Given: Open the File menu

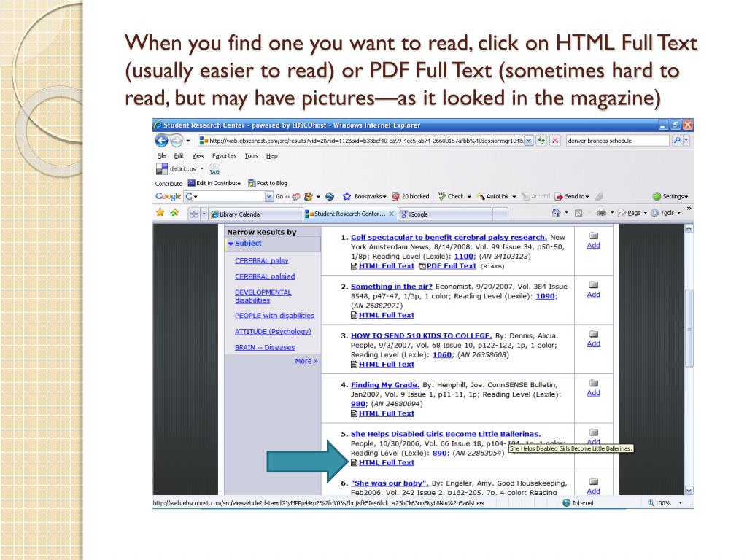Looking at the screenshot, I should pos(161,156).
